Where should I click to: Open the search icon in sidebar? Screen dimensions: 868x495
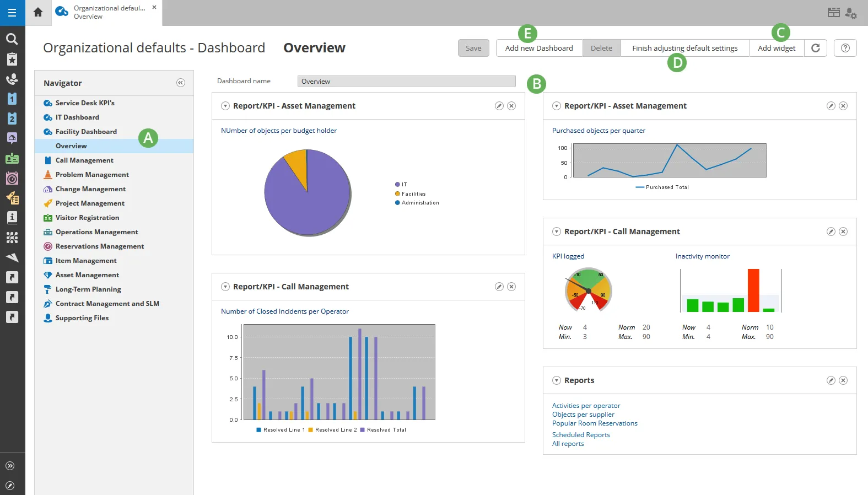tap(12, 39)
